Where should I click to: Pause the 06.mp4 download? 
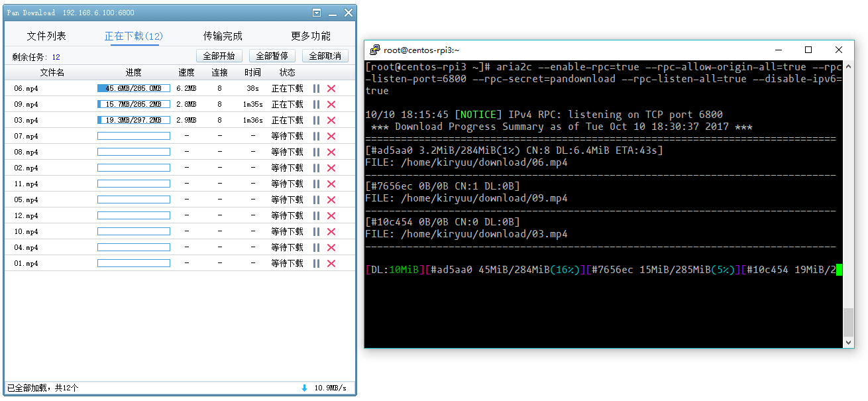point(316,88)
